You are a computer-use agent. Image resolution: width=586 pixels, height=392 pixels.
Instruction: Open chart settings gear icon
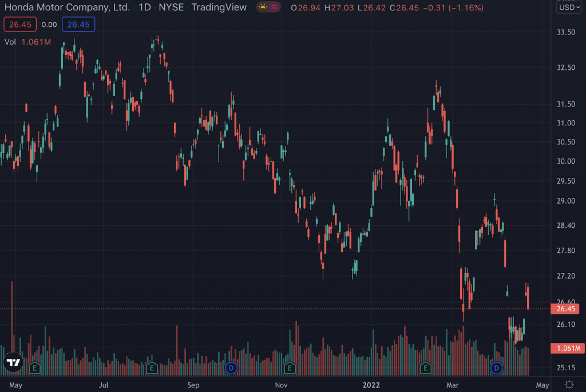point(569,385)
